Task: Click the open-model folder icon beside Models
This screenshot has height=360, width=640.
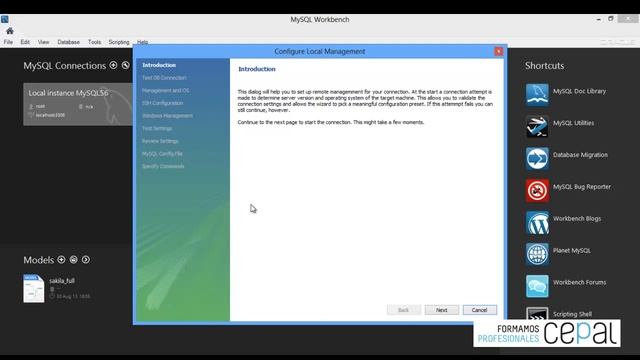Action: [x=73, y=260]
